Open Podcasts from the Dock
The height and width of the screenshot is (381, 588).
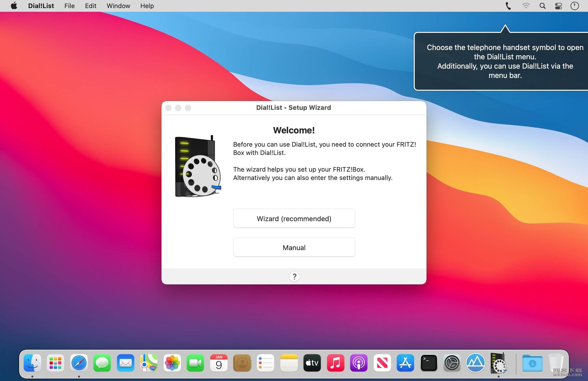359,363
